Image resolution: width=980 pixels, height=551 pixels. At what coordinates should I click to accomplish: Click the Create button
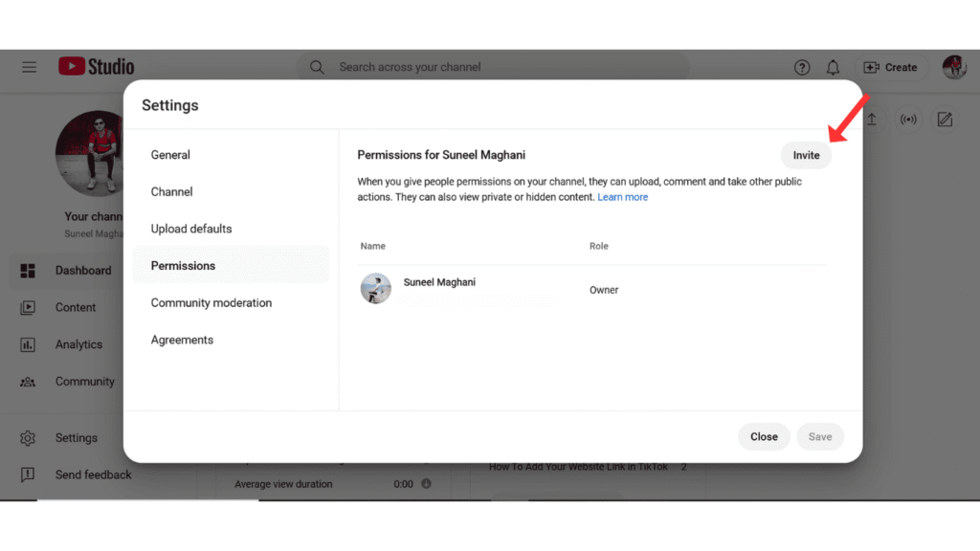coord(890,68)
